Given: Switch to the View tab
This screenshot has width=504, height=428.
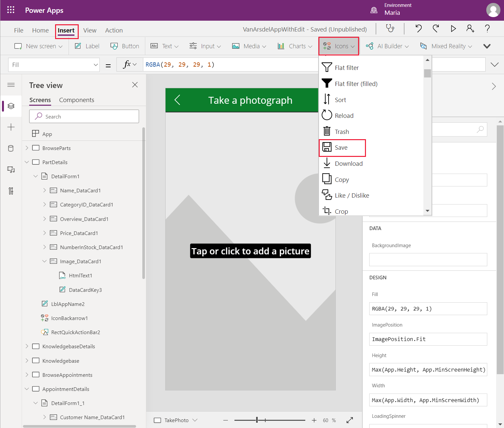Looking at the screenshot, I should [90, 30].
